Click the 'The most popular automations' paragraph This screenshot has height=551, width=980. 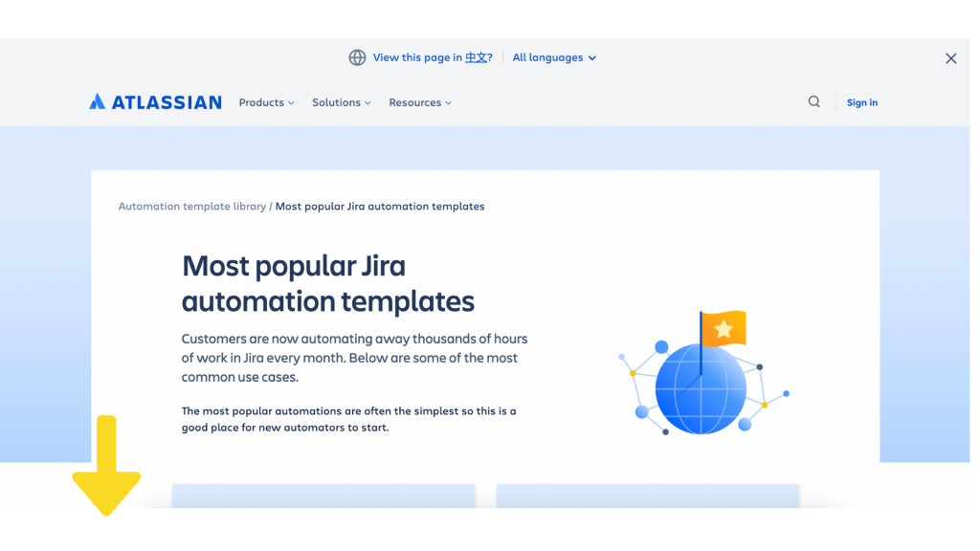(x=348, y=419)
